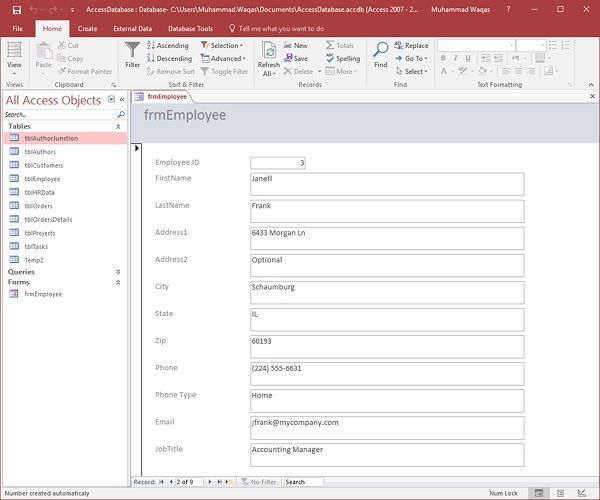
Task: Switch to Form View in status bar
Action: coord(539,493)
